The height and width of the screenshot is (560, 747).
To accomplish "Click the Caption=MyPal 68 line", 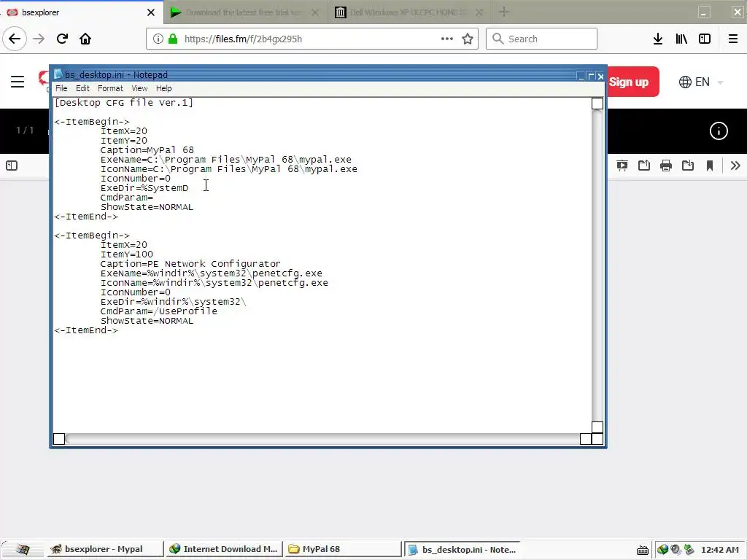I will coord(147,150).
